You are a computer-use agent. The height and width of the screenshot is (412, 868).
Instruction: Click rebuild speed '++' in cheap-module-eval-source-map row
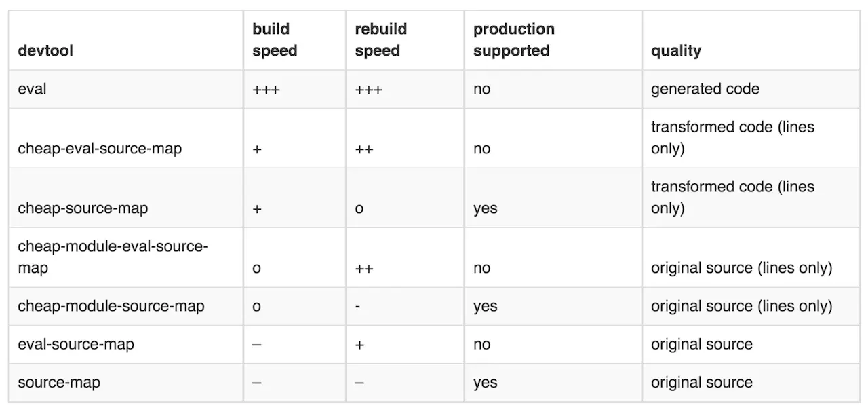coord(364,268)
